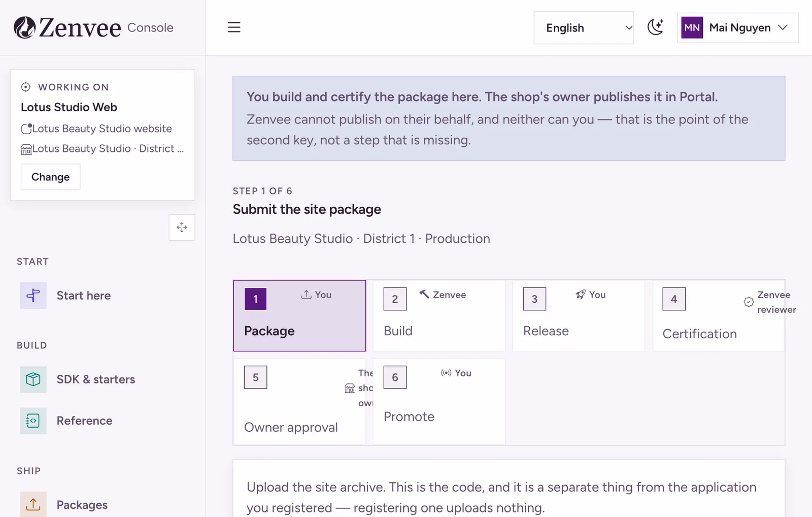Open the English language dropdown
Viewport: 812px width, 517px height.
pos(584,28)
